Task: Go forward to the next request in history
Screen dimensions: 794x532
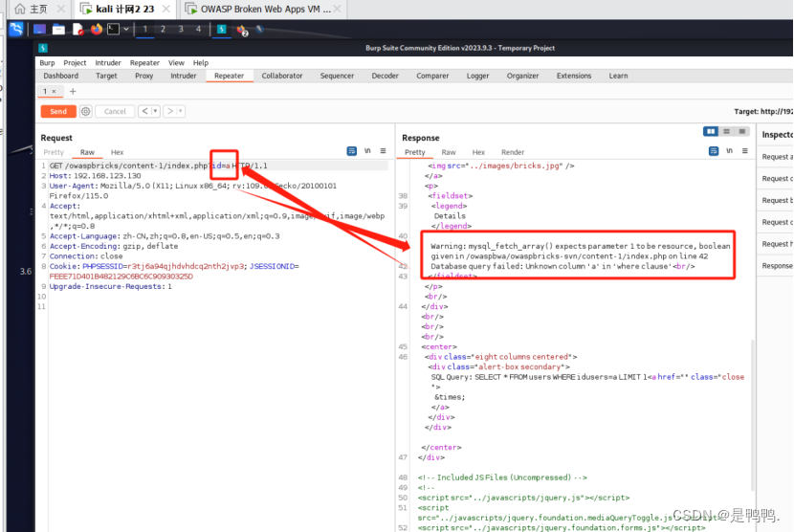Action: [169, 111]
